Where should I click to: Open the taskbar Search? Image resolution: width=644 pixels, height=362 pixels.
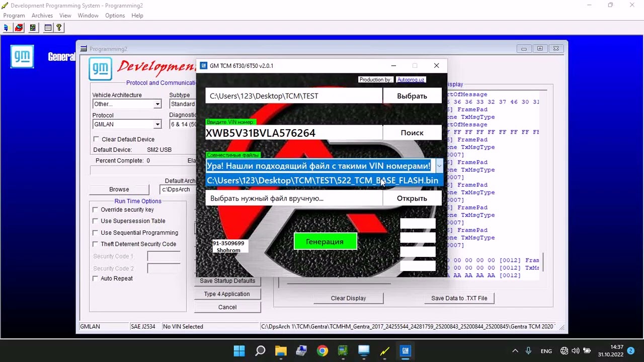click(260, 351)
